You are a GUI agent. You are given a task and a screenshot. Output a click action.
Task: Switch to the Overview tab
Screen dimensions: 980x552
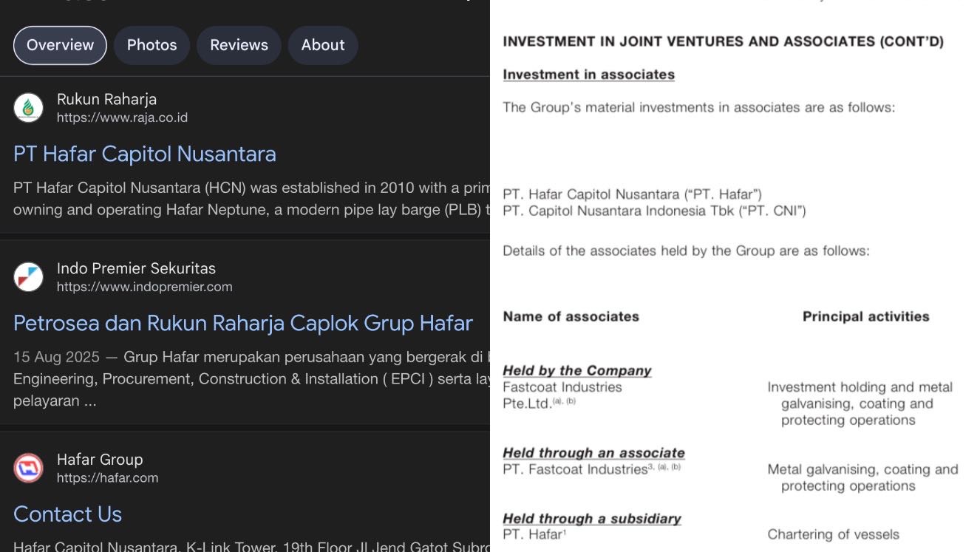[x=60, y=45]
